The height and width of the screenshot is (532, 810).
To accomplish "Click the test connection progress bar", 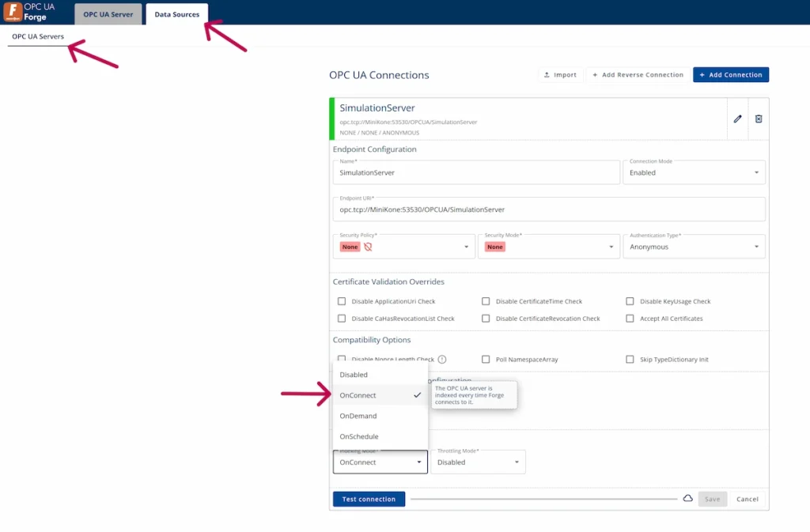I will [x=543, y=499].
